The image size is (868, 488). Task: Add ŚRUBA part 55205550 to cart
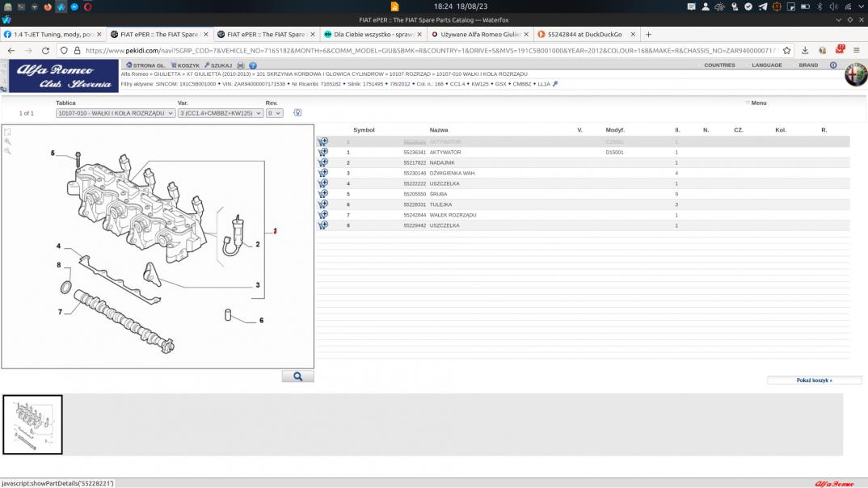(322, 195)
